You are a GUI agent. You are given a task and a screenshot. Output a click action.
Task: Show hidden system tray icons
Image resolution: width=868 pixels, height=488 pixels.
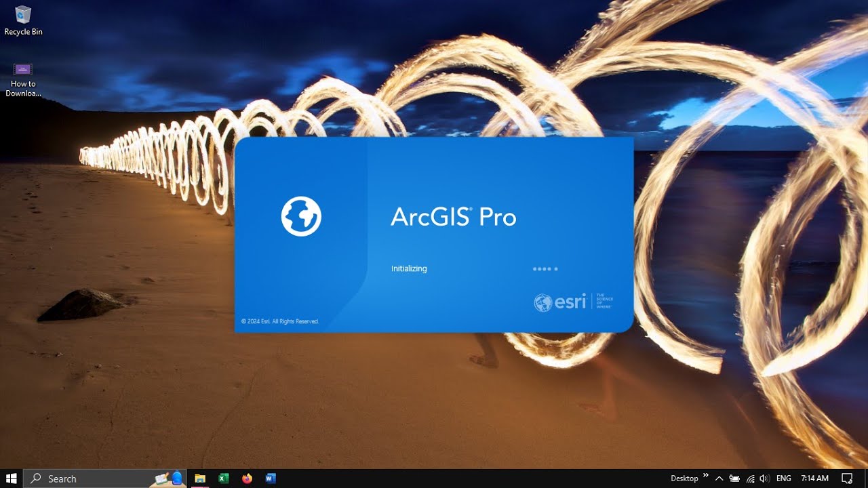[x=719, y=479]
